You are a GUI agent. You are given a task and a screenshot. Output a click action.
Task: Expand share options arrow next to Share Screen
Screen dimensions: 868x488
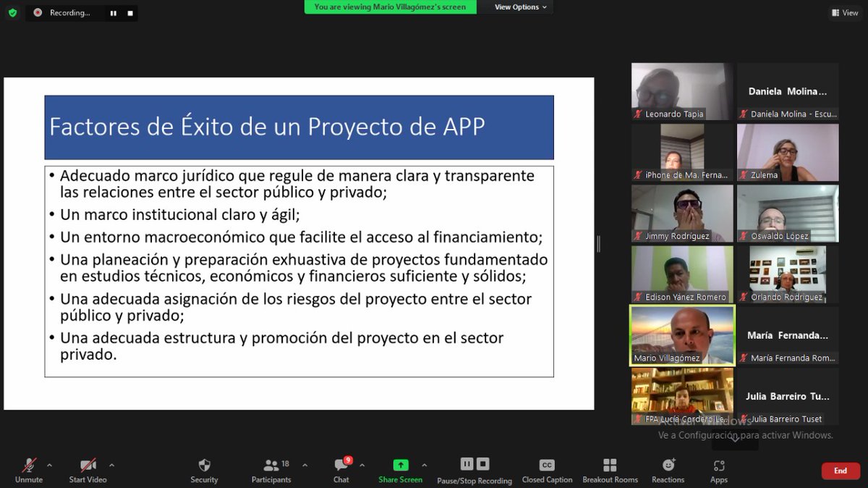pos(424,465)
